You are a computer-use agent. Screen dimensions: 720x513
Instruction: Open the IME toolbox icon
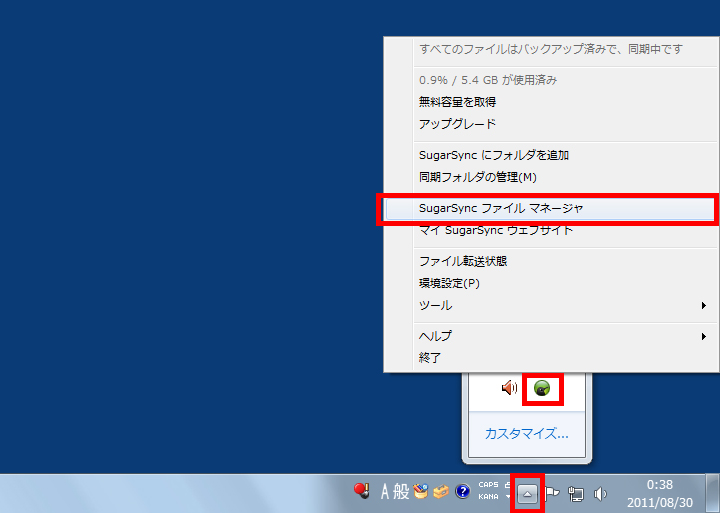tap(440, 492)
